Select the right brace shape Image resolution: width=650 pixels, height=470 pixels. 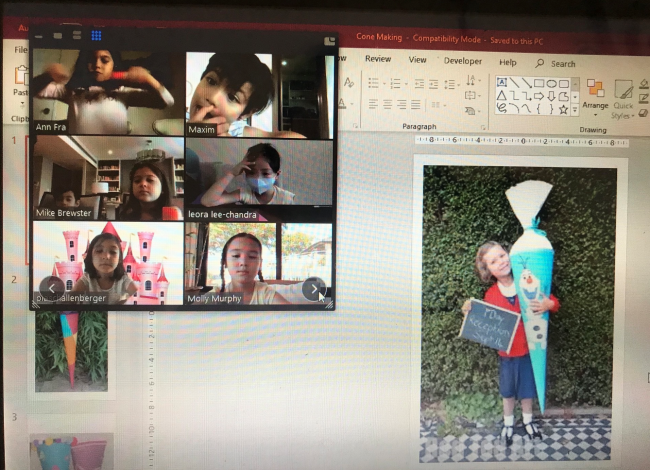[x=551, y=109]
